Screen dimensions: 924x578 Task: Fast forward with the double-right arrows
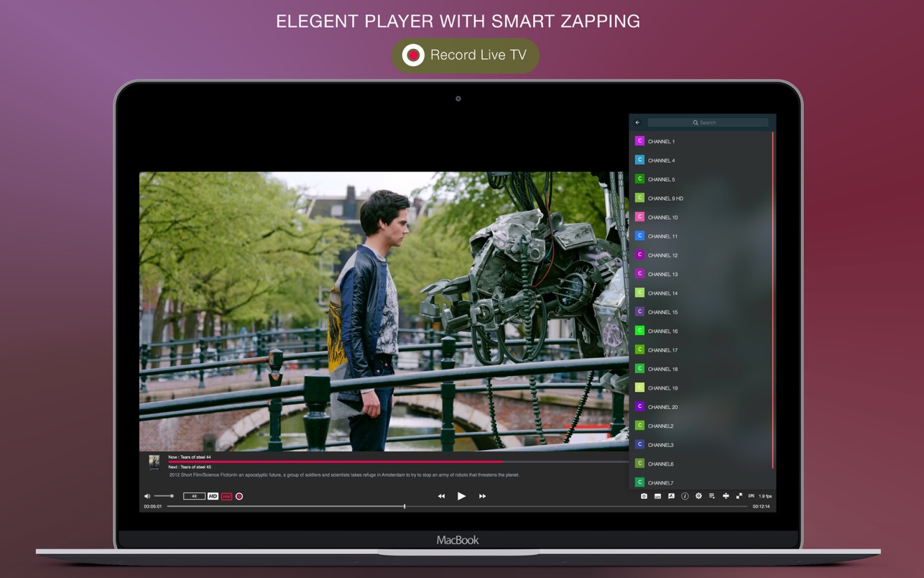482,496
